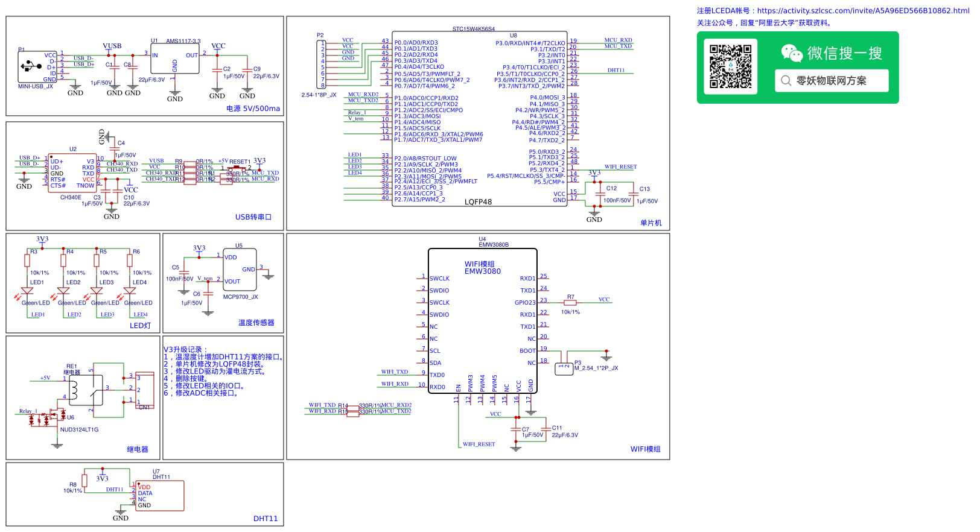
Task: Select the 关注公众号 instruction text line
Action: pyautogui.click(x=764, y=23)
